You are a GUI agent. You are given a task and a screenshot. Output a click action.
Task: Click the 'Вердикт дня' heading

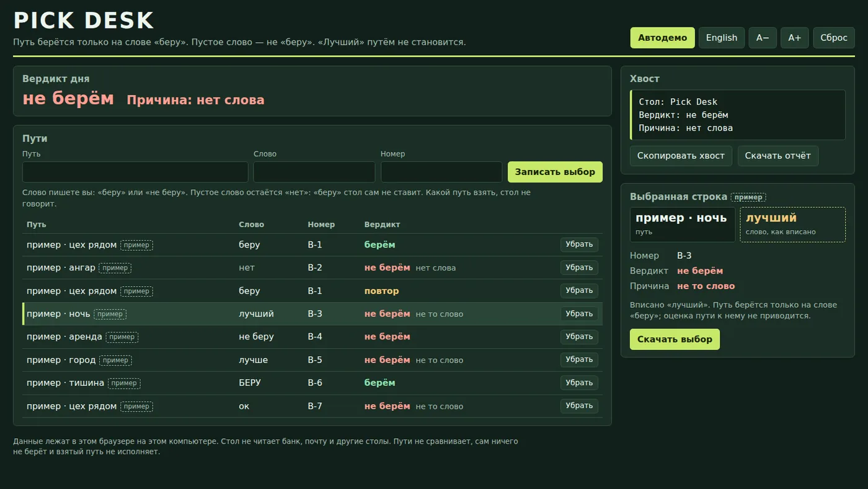coord(56,79)
